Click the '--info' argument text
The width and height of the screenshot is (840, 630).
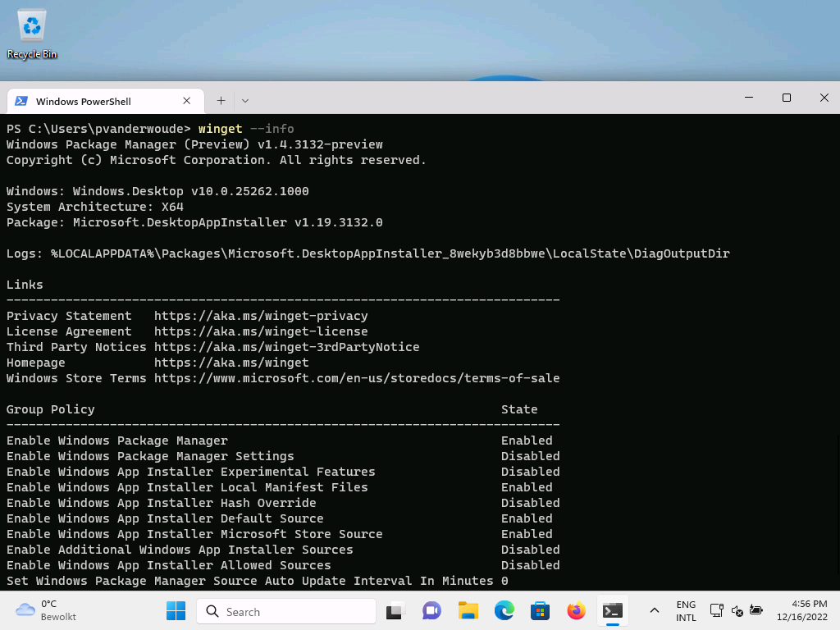point(272,129)
